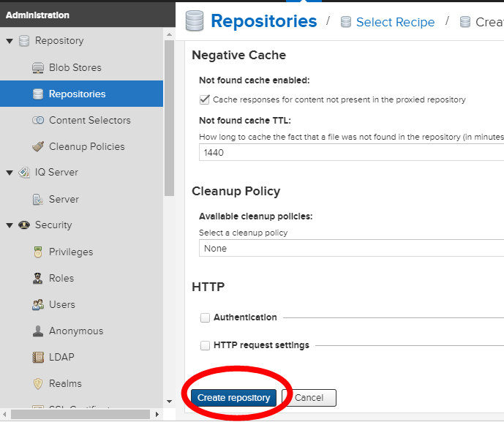Click sidebar horizontal scrollbar right arrow
This screenshot has width=504, height=433.
(157, 415)
